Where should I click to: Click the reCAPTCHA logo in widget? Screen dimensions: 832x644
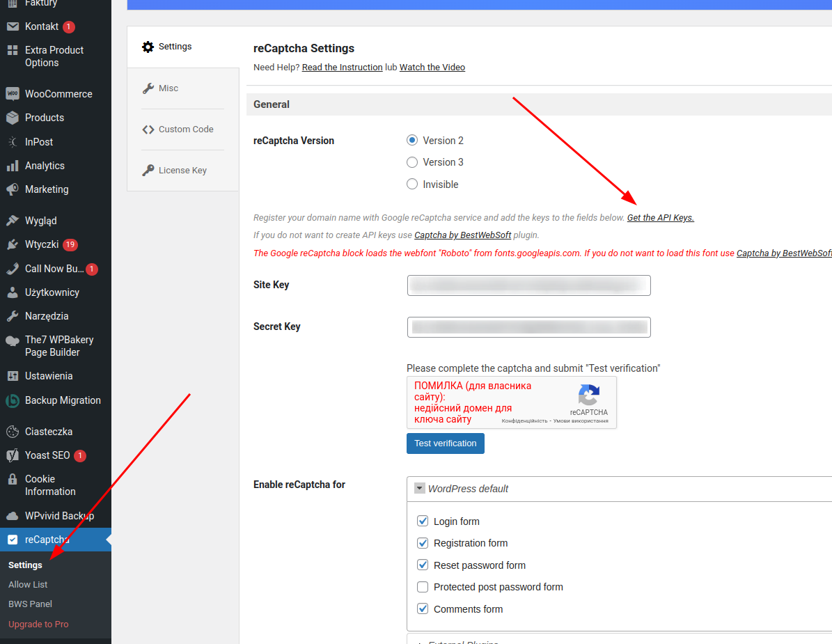pyautogui.click(x=589, y=395)
